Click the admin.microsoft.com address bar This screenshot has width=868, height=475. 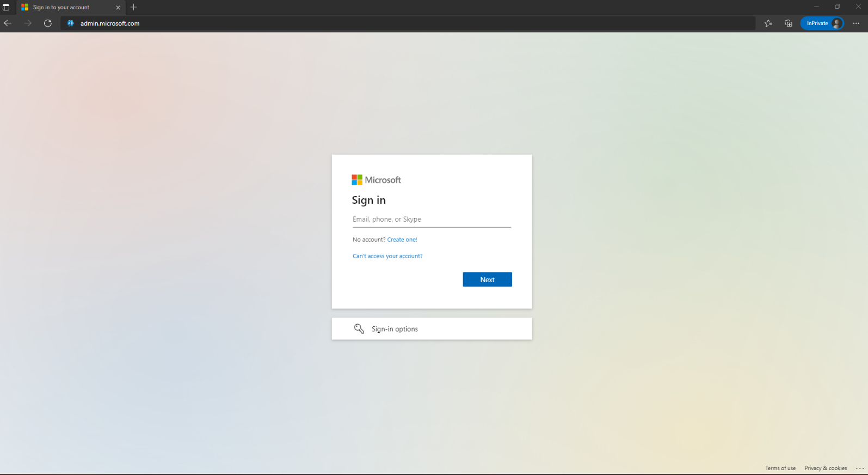tap(408, 23)
